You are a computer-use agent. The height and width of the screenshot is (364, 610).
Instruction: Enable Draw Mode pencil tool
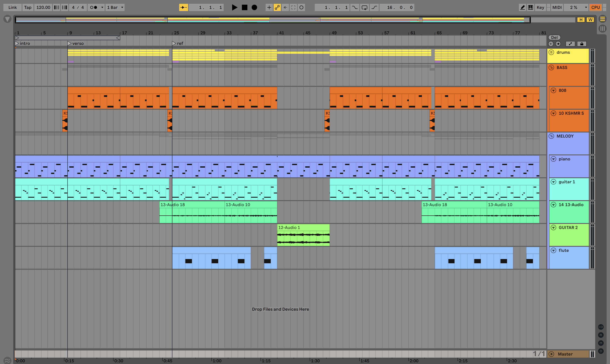pyautogui.click(x=522, y=7)
